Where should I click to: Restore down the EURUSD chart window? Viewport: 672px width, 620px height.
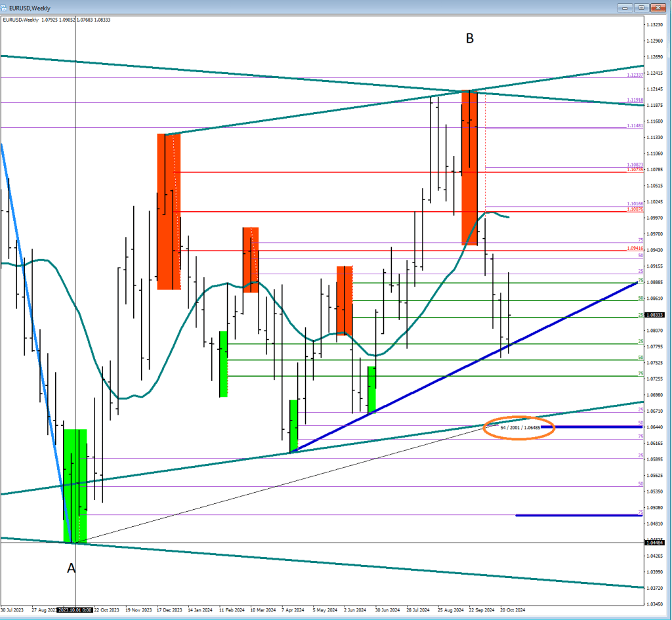click(x=641, y=8)
